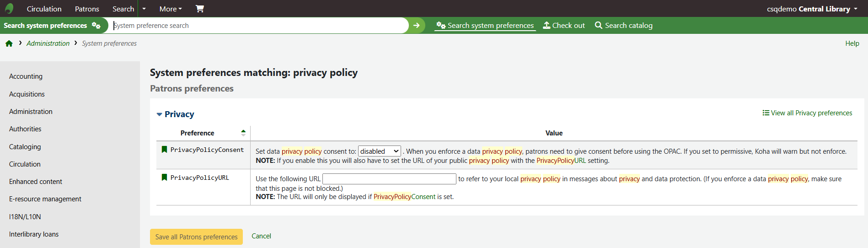Open the shopping cart icon
Image resolution: width=868 pixels, height=248 pixels.
(x=200, y=9)
